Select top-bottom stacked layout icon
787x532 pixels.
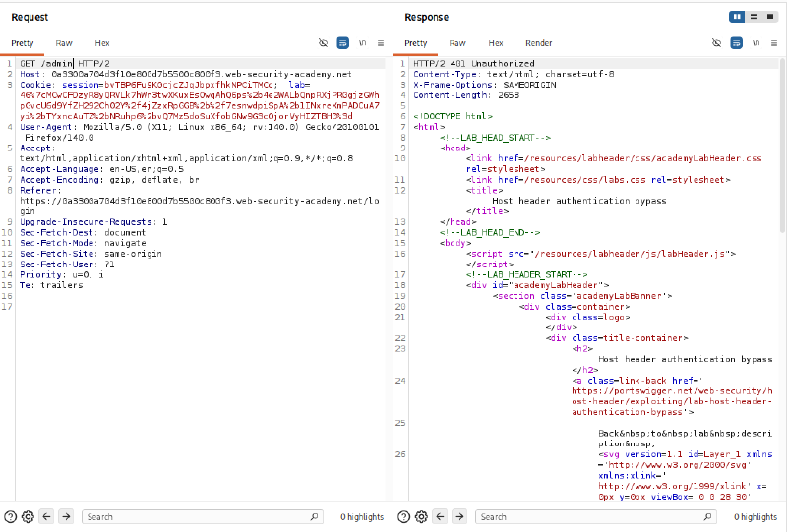(x=754, y=17)
